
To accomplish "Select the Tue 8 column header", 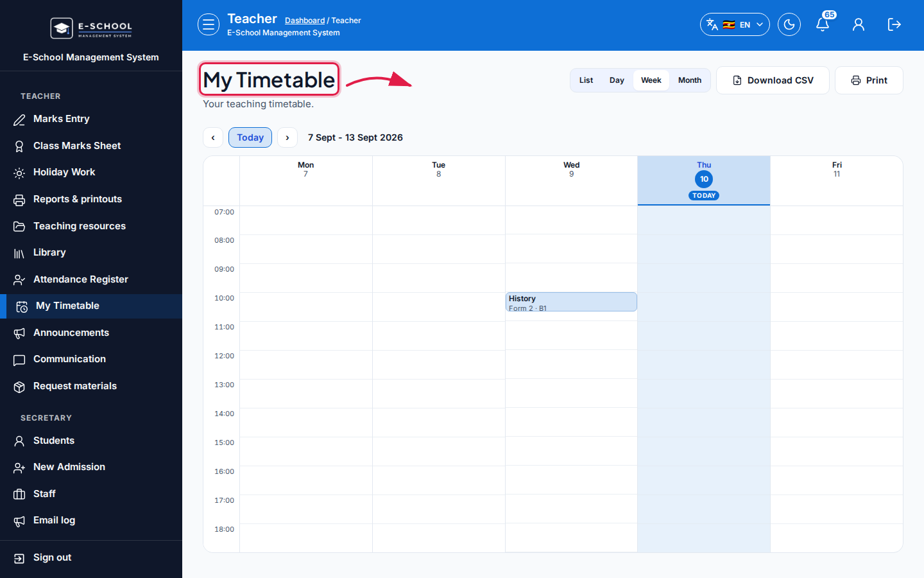I will (439, 181).
